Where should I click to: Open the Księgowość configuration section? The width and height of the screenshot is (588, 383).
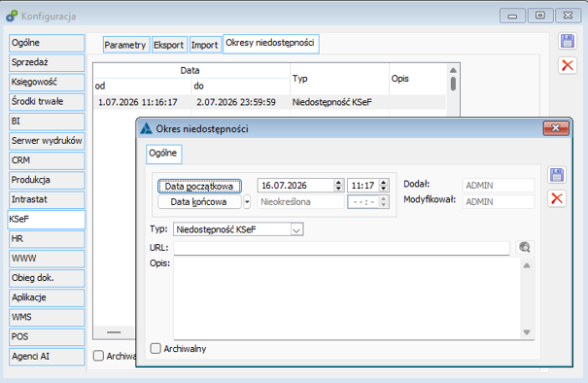coord(47,82)
